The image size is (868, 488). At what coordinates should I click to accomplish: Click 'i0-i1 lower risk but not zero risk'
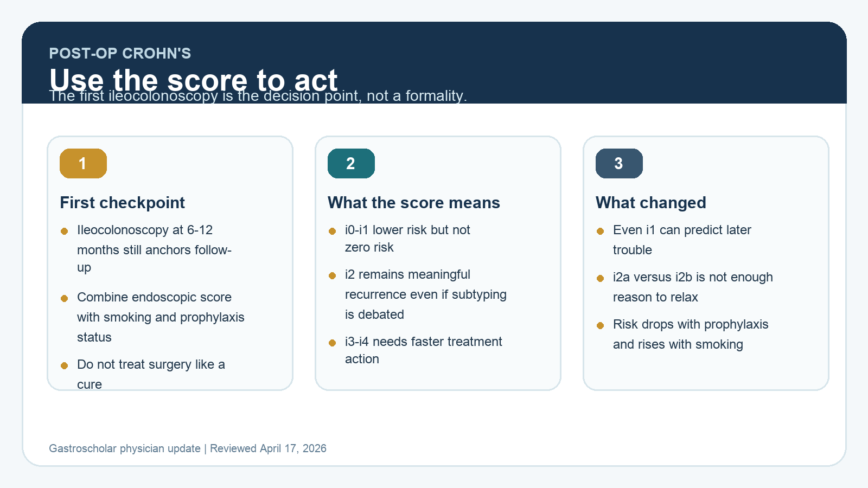pyautogui.click(x=407, y=239)
